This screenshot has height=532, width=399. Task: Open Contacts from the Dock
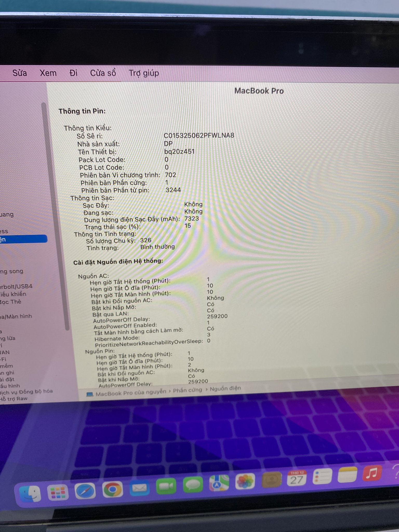click(x=271, y=479)
